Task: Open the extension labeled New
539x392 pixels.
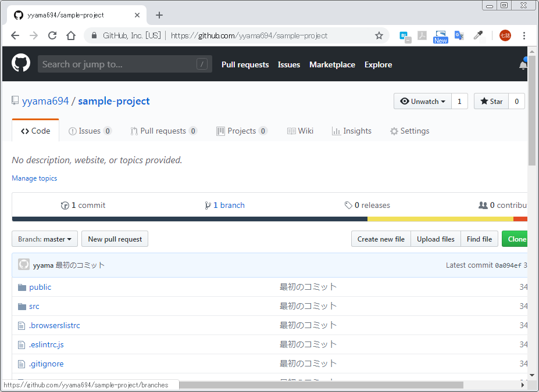Action: 440,37
